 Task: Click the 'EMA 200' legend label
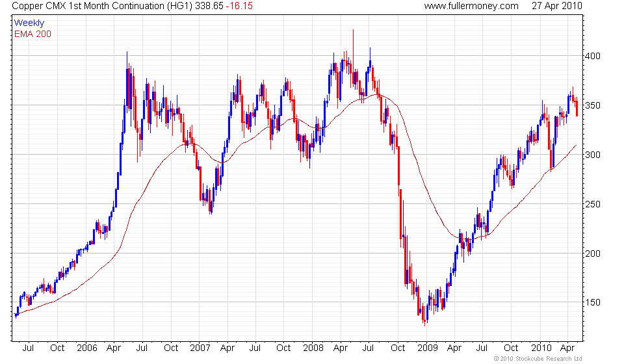32,34
